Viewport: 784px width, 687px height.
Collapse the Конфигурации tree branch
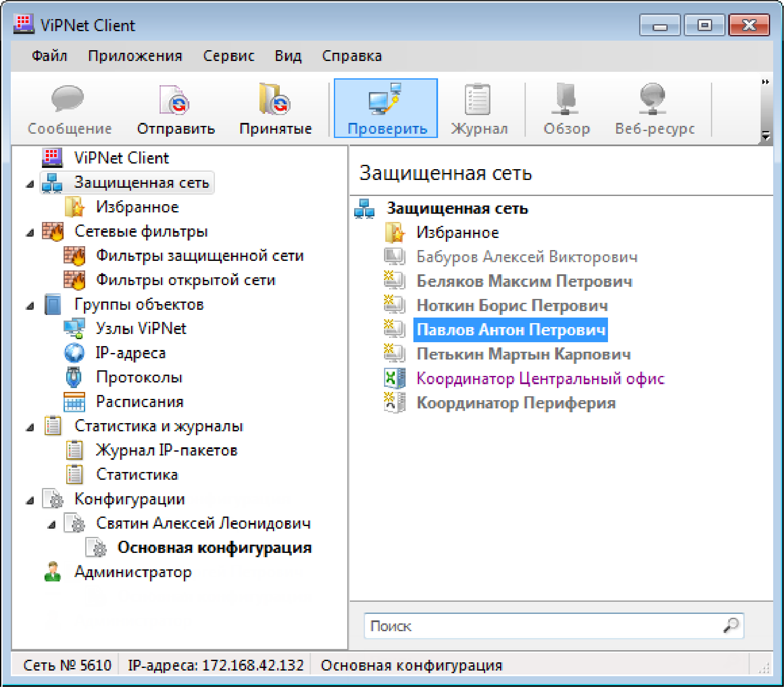click(x=29, y=499)
